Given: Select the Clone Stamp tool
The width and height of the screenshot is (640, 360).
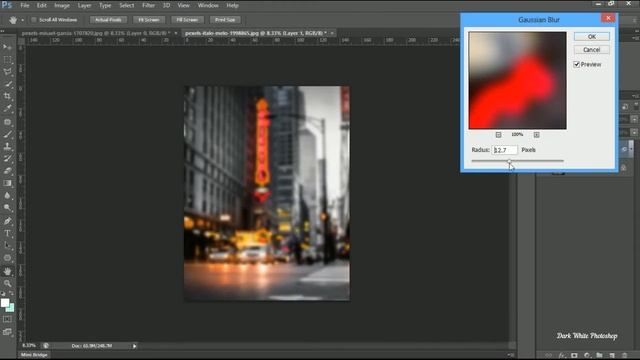Looking at the screenshot, I should click(7, 146).
